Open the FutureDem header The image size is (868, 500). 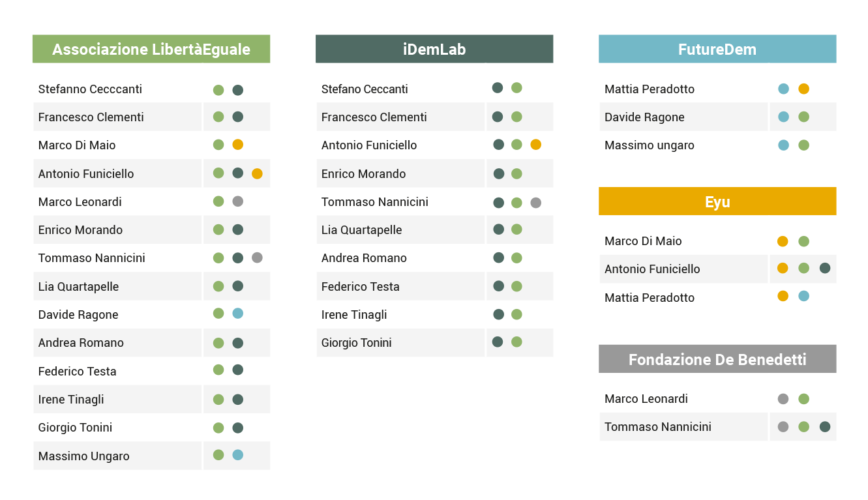(x=717, y=49)
